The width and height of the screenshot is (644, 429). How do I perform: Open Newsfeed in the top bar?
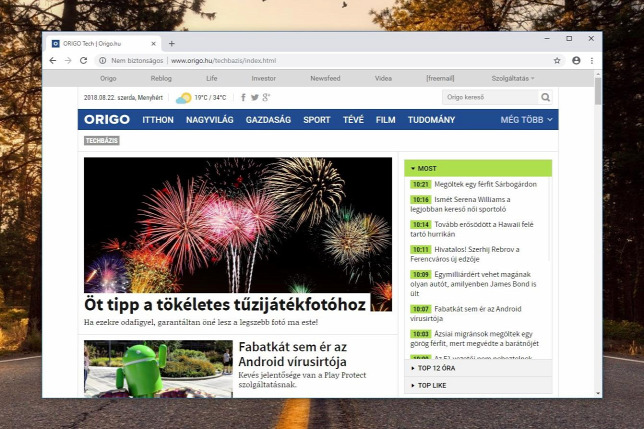[x=325, y=78]
